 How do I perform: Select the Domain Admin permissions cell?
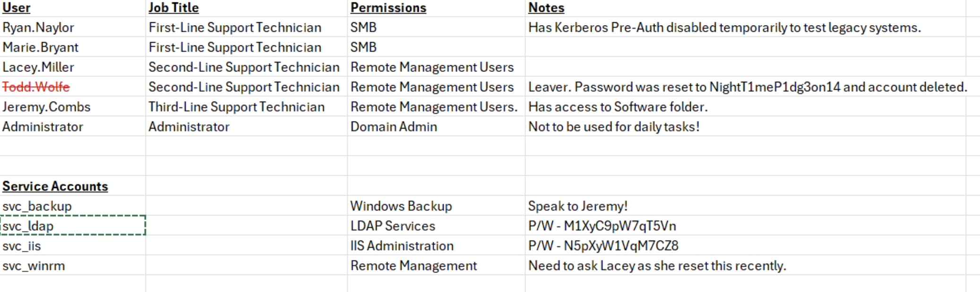(x=394, y=127)
